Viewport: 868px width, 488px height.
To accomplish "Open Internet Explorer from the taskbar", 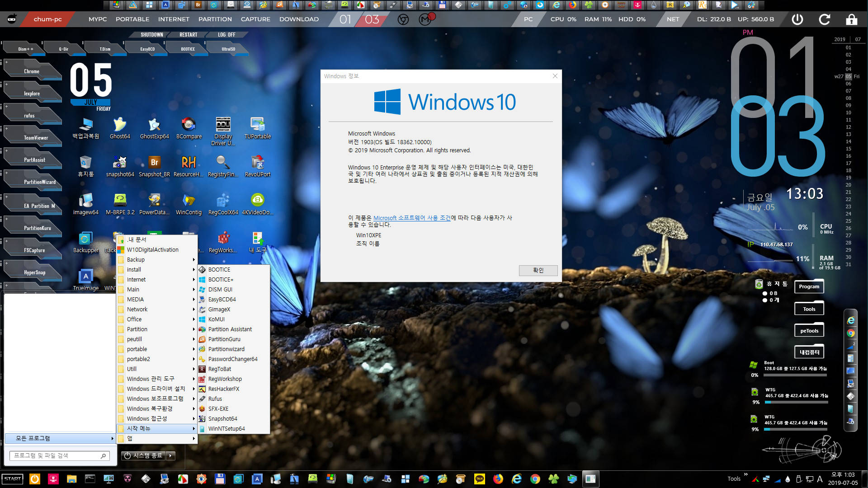I will click(517, 479).
